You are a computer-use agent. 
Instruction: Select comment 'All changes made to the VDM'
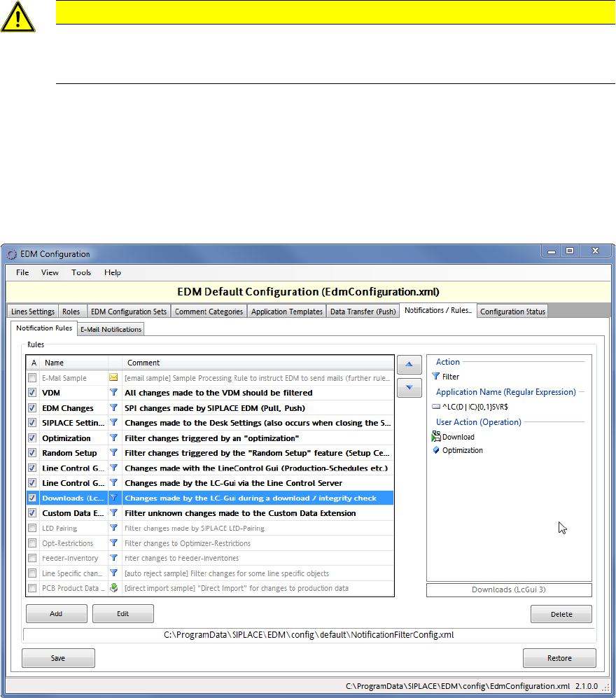point(218,393)
